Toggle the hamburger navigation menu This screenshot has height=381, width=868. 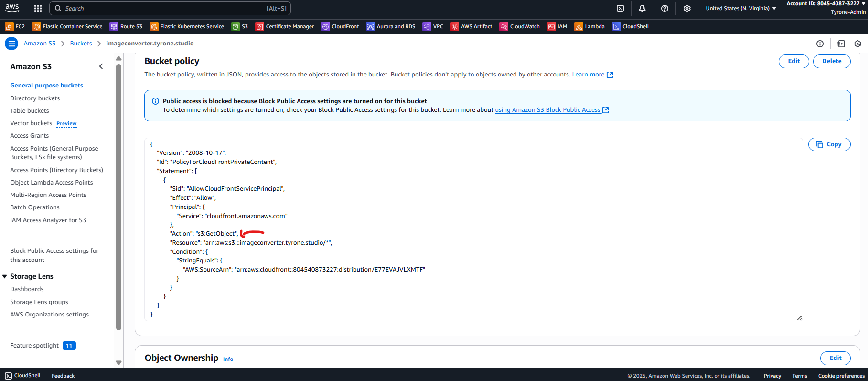11,44
